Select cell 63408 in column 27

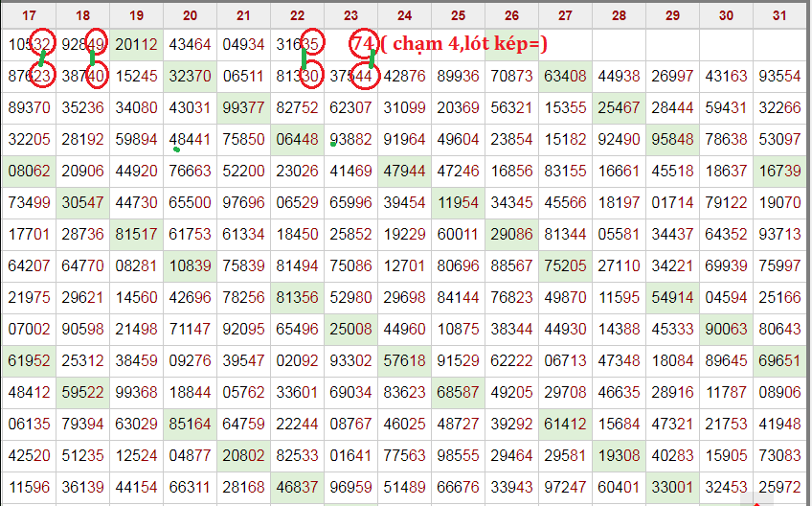(x=565, y=76)
